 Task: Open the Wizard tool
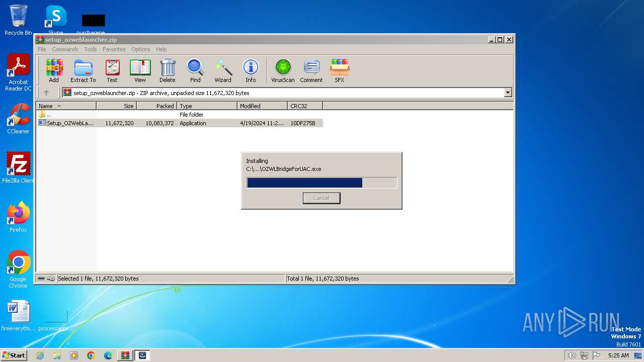(x=223, y=71)
